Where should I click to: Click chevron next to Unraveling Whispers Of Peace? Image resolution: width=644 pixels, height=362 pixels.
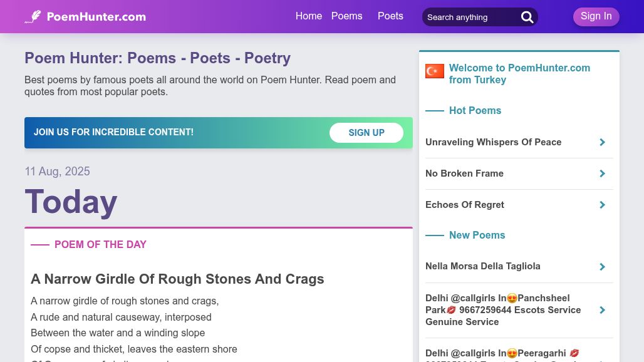(x=602, y=142)
